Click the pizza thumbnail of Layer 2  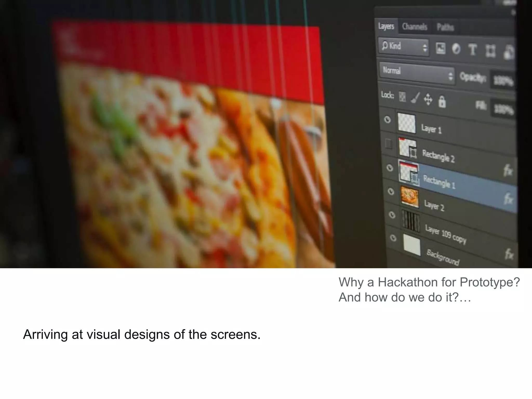pyautogui.click(x=410, y=197)
